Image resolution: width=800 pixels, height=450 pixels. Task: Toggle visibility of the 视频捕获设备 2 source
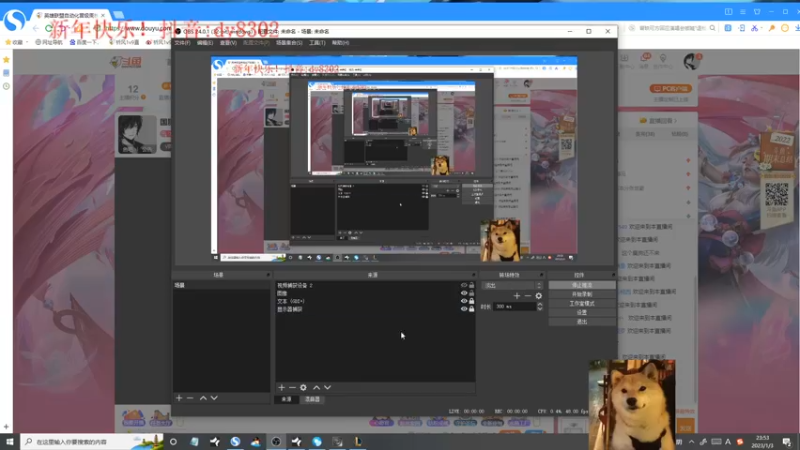pos(464,285)
